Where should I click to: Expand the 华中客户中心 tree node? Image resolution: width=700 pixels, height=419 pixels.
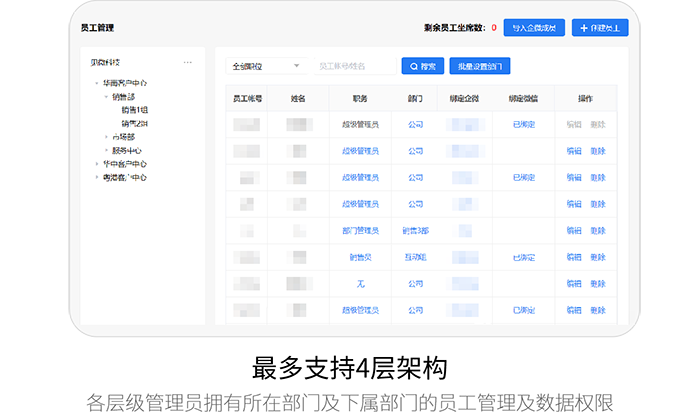97,164
